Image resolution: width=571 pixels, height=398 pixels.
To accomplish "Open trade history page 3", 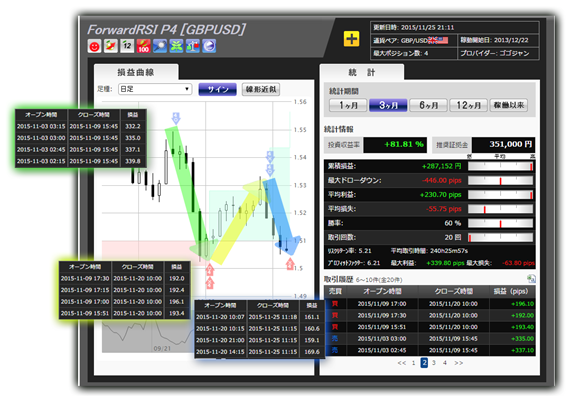I will 434,363.
